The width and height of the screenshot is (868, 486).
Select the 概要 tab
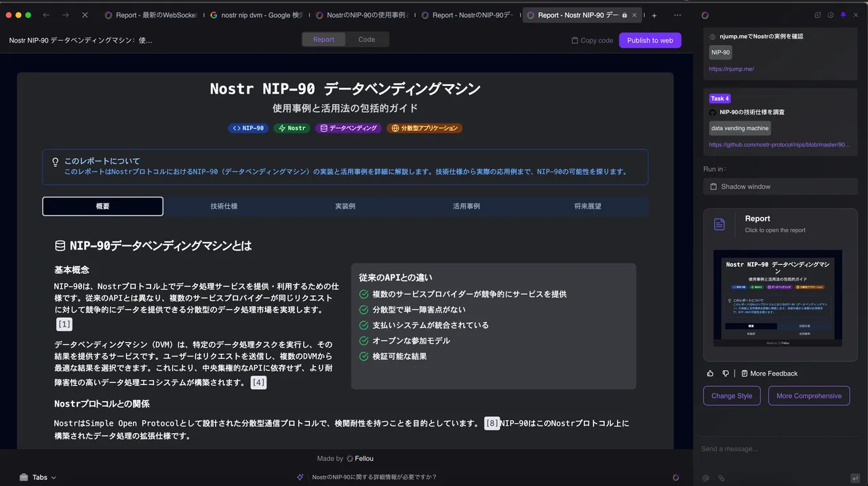[x=102, y=206]
